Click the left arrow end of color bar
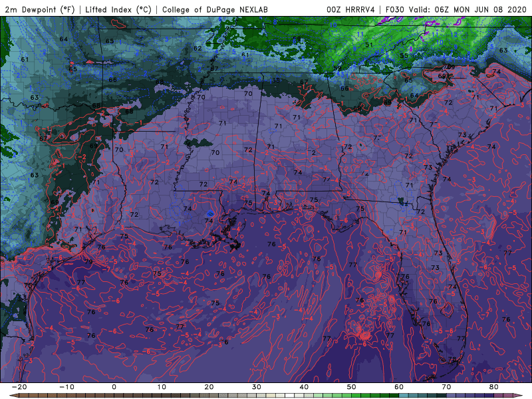The image size is (532, 399). tap(13, 396)
